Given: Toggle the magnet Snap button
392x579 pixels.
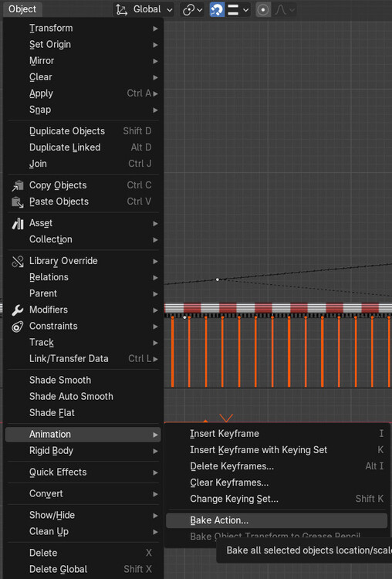Looking at the screenshot, I should coord(217,9).
